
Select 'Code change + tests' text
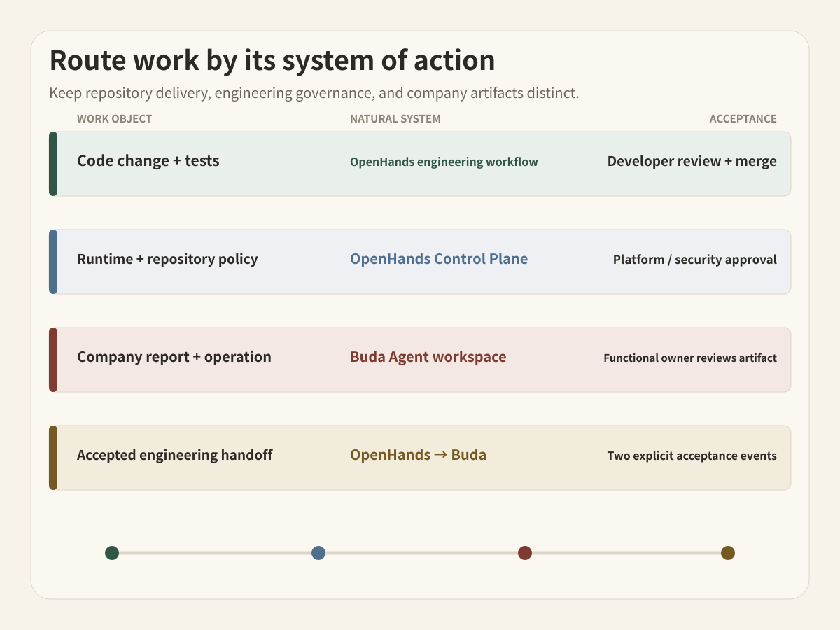pyautogui.click(x=148, y=161)
